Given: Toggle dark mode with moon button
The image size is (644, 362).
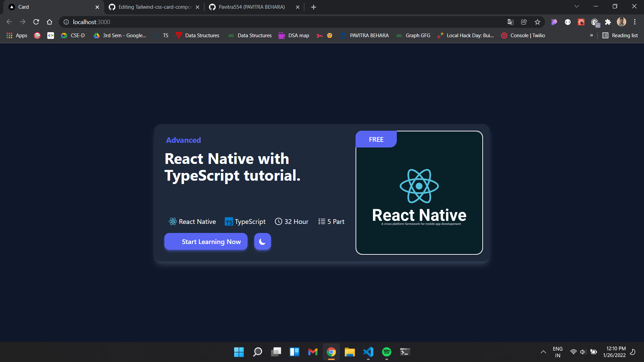Looking at the screenshot, I should coord(262,242).
